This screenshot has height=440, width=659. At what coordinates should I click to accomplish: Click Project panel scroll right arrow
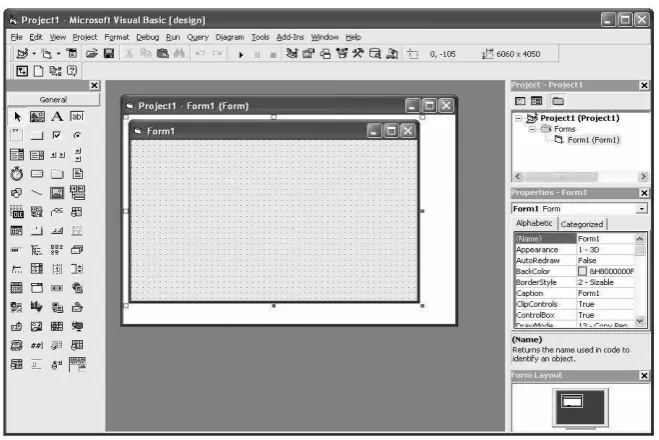[x=643, y=177]
